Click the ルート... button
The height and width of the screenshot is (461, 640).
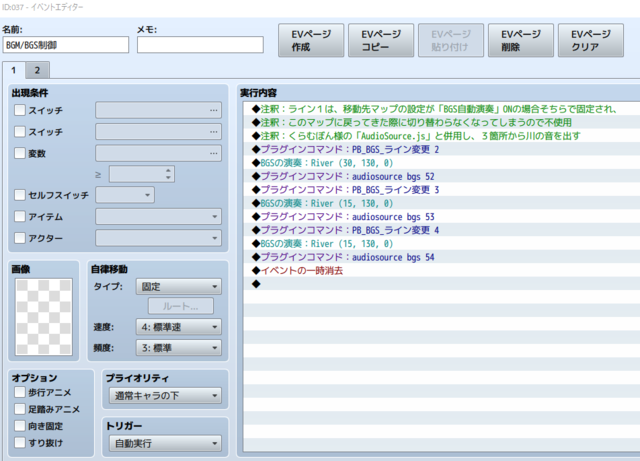180,306
